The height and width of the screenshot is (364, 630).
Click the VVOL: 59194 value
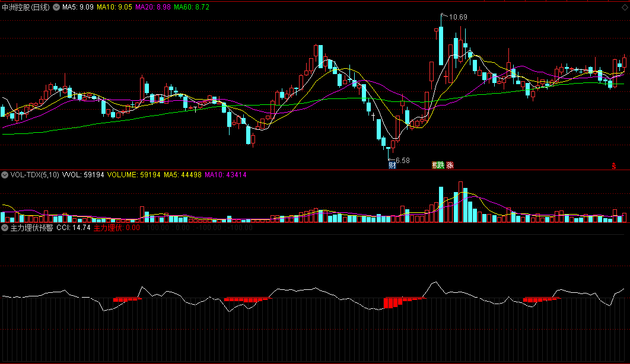click(83, 175)
